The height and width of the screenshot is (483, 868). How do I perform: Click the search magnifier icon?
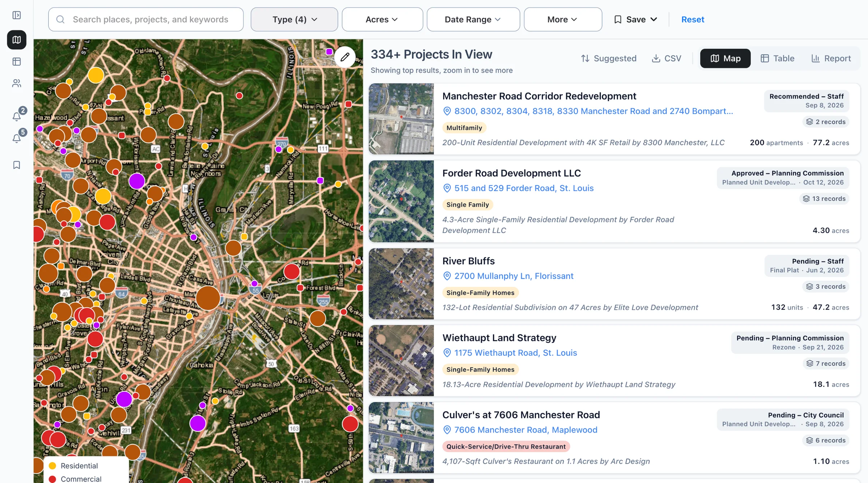(60, 20)
